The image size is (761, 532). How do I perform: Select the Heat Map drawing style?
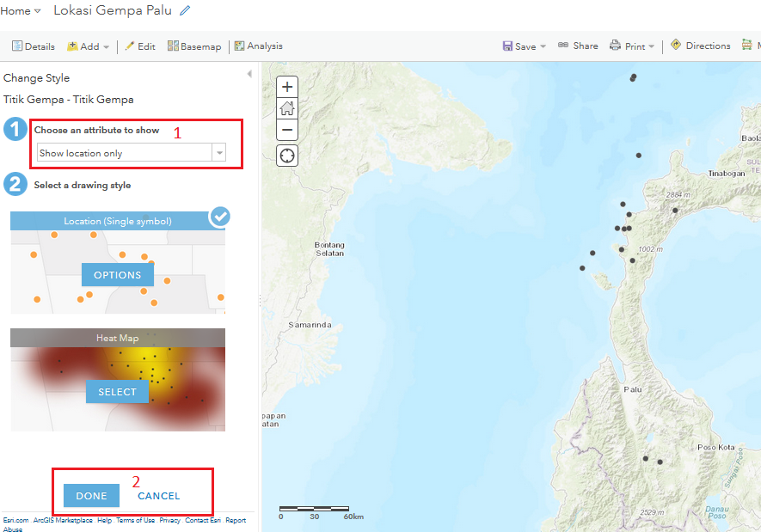click(x=117, y=392)
